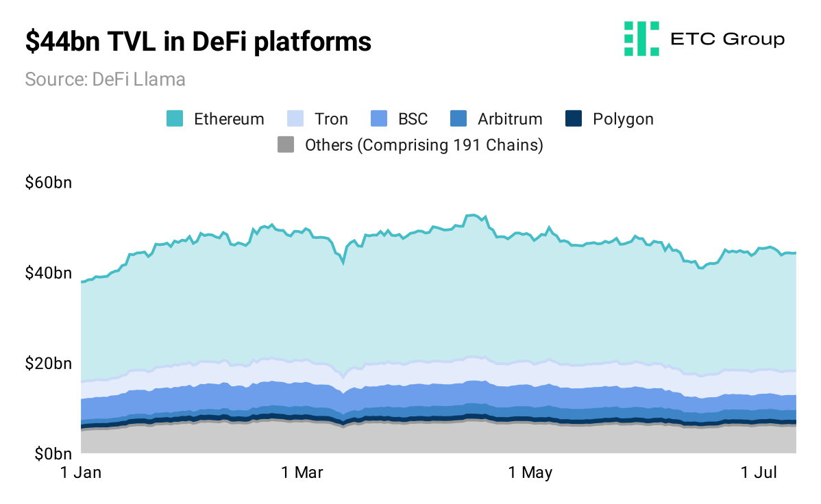Click the BSC blue legend swatch
The image size is (821, 504).
tap(379, 118)
